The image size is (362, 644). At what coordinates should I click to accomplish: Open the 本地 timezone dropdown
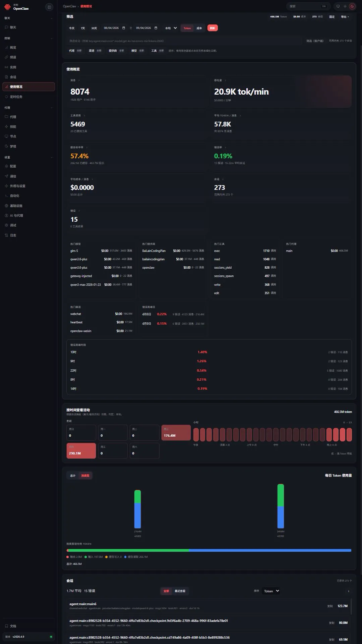[171, 28]
